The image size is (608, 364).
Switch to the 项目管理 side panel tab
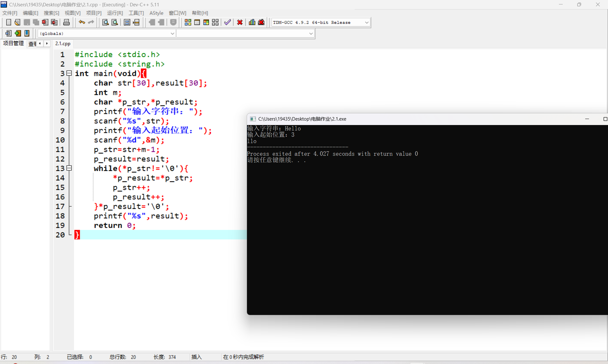(13, 43)
